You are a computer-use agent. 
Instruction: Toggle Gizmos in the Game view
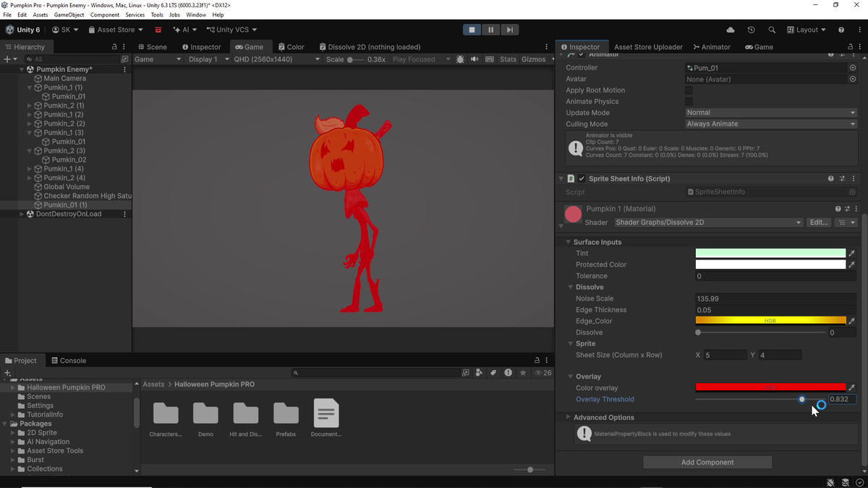click(533, 59)
